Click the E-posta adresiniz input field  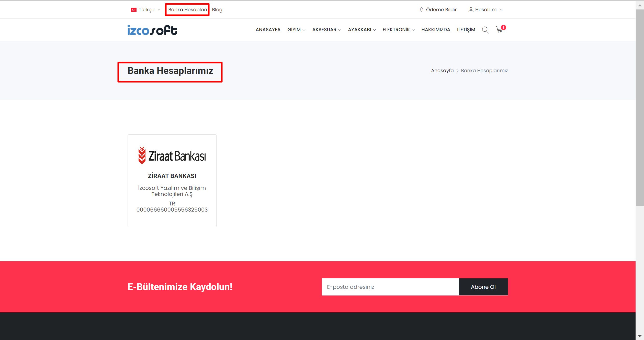pos(390,287)
